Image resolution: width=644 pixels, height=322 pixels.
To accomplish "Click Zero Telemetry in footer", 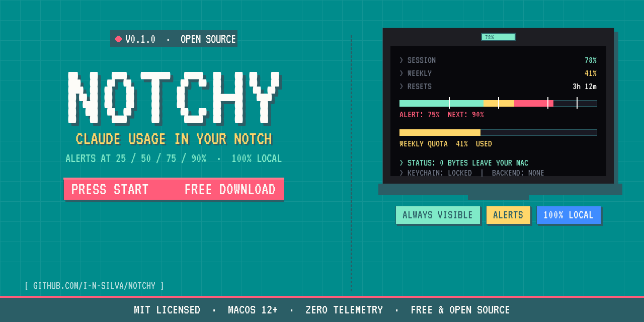I will pyautogui.click(x=344, y=310).
